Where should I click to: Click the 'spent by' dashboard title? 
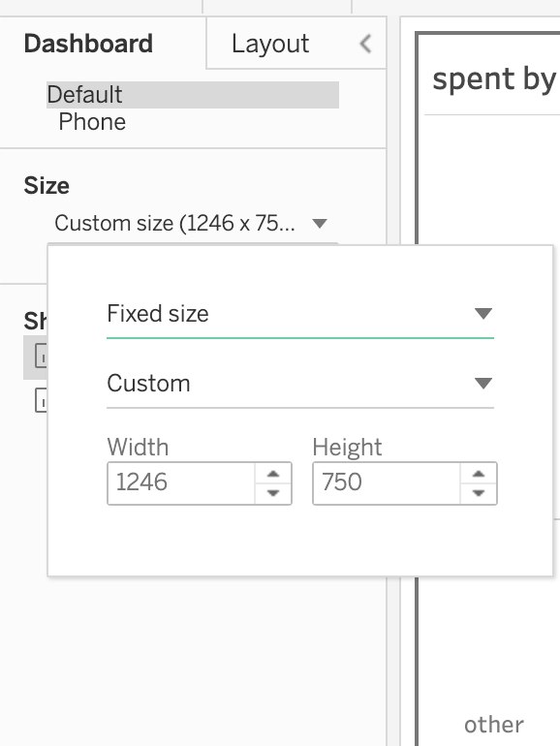pos(494,79)
